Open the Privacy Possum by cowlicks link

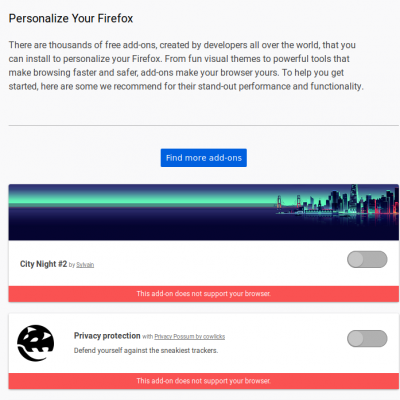point(190,337)
